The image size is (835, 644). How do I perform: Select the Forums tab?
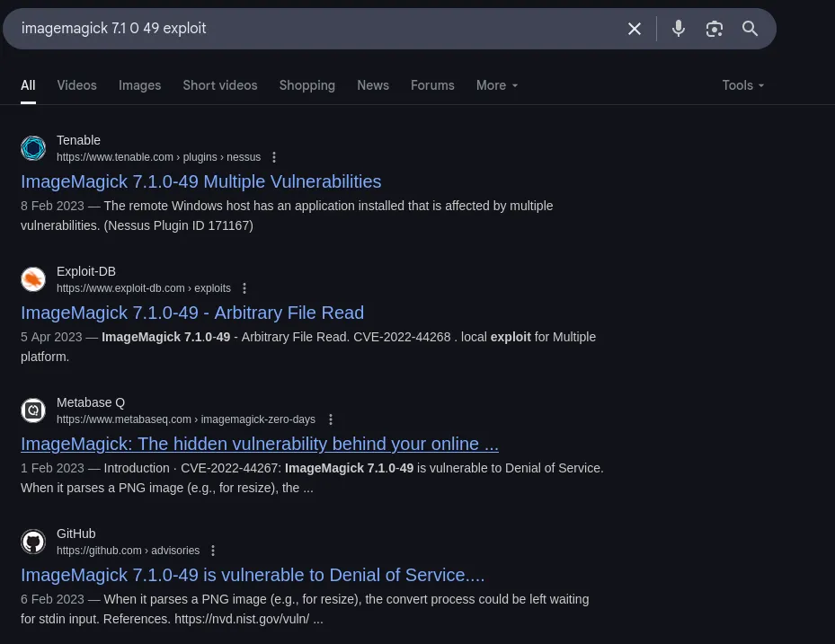pos(432,85)
